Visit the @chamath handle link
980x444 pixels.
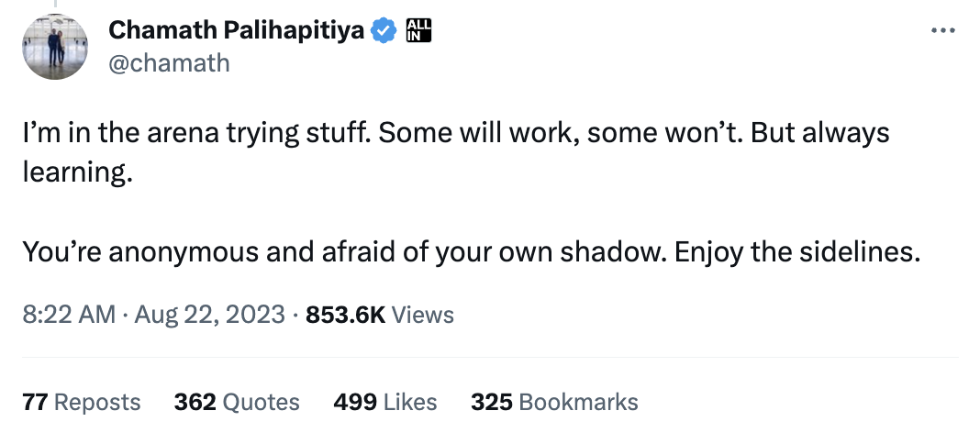169,62
